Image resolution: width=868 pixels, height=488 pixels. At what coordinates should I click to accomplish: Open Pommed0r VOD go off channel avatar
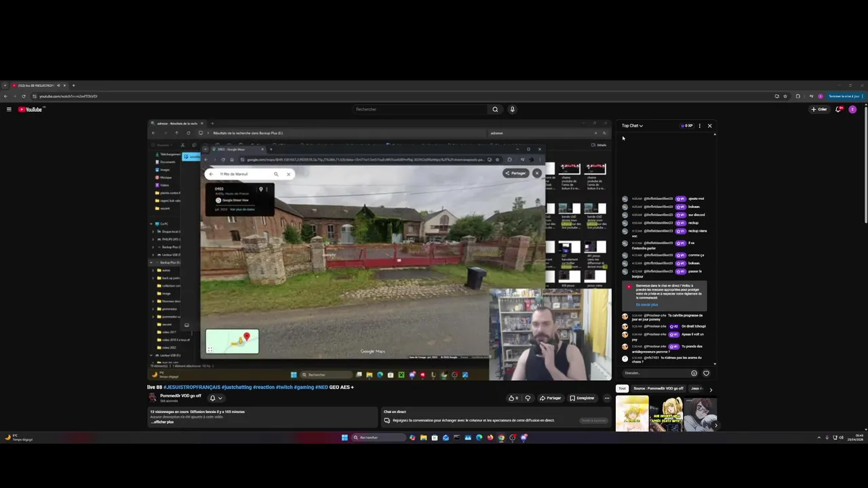point(153,398)
